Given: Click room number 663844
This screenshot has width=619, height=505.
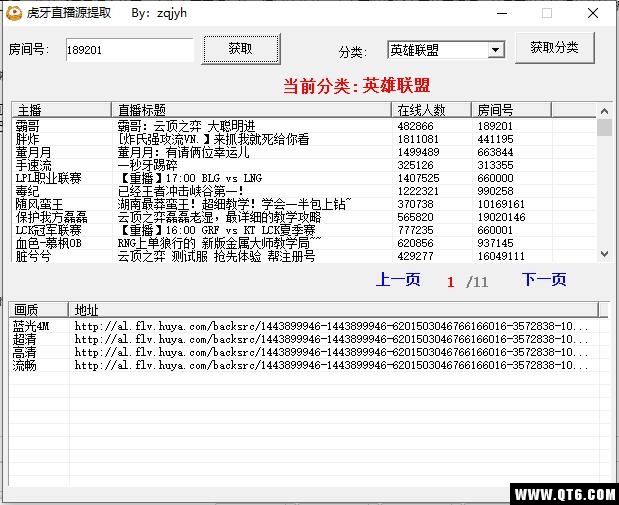Looking at the screenshot, I should pyautogui.click(x=495, y=152).
